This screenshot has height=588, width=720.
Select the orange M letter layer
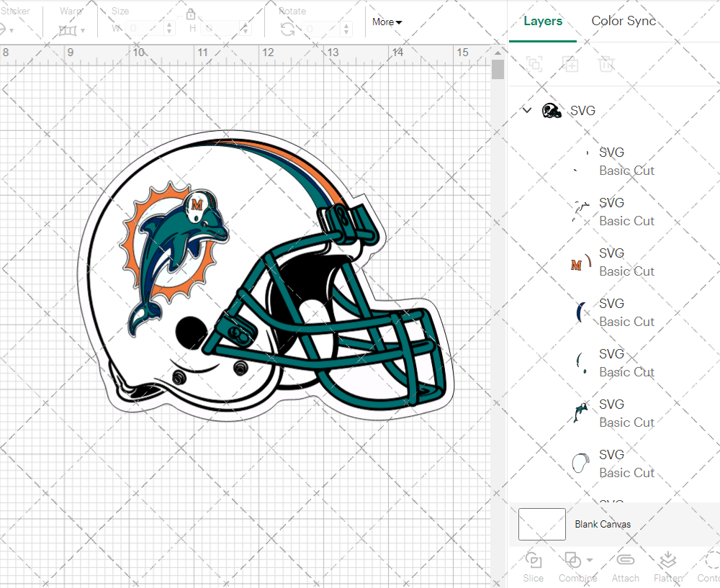click(611, 262)
